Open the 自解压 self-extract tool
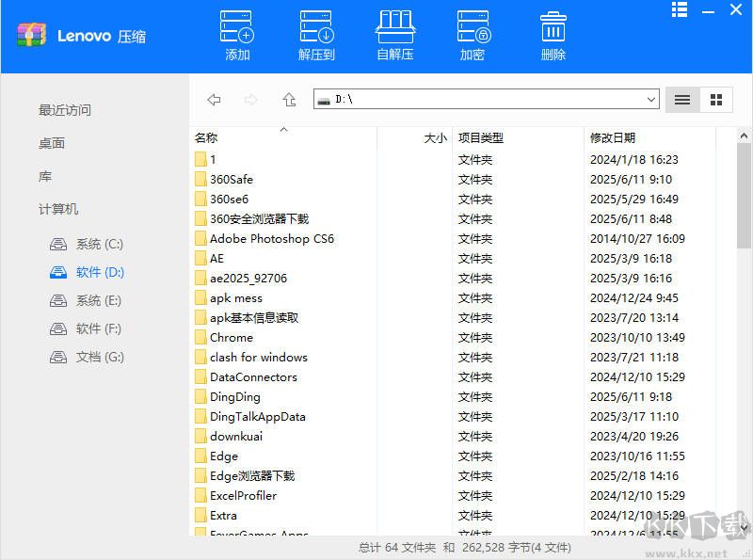 [394, 36]
